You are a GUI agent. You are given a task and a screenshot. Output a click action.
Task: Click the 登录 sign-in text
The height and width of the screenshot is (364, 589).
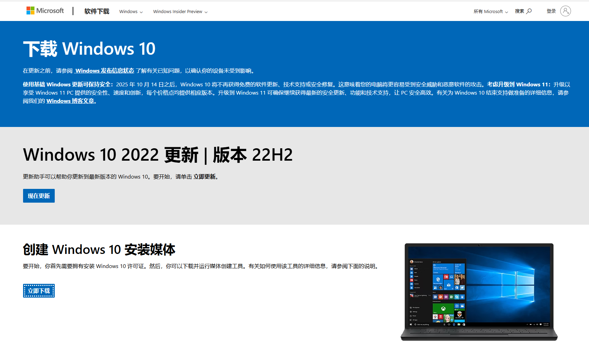tap(551, 11)
